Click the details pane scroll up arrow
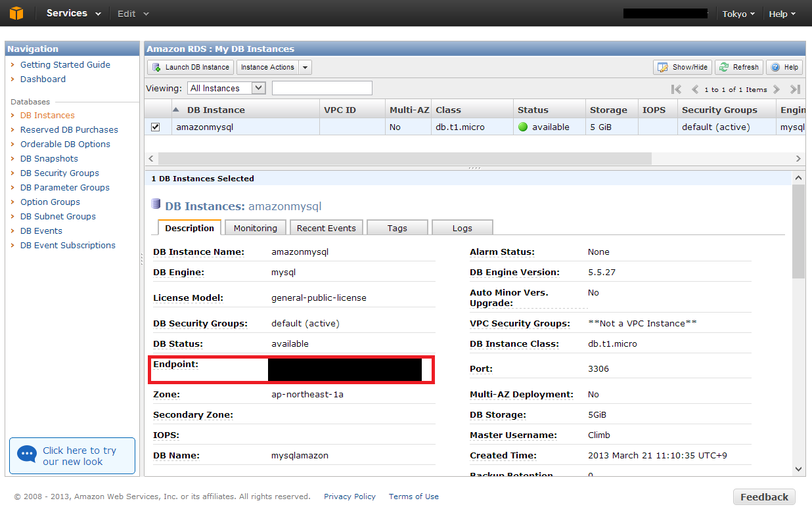 pos(798,178)
